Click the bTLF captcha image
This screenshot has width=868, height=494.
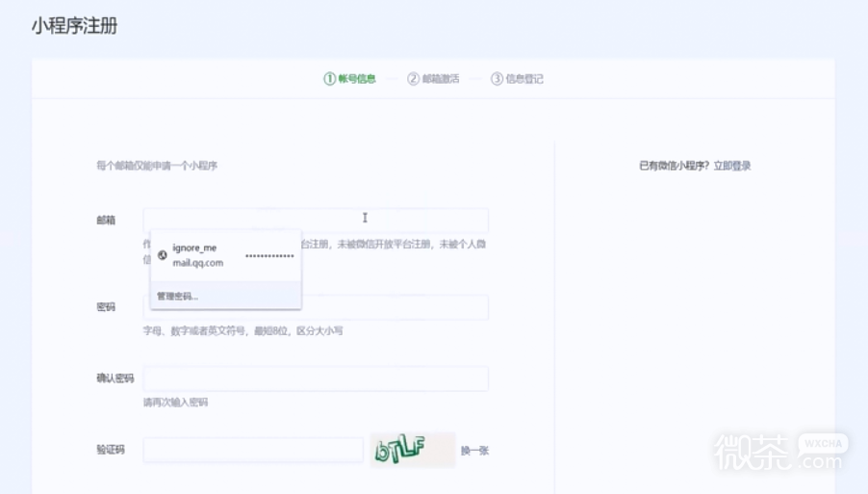click(412, 450)
